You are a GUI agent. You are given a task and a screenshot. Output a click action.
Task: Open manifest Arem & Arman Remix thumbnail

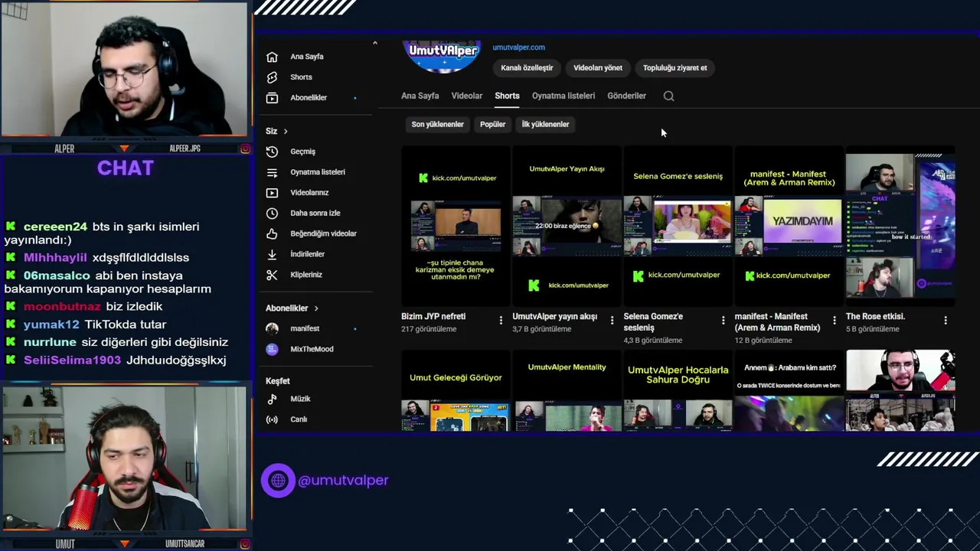tap(789, 226)
